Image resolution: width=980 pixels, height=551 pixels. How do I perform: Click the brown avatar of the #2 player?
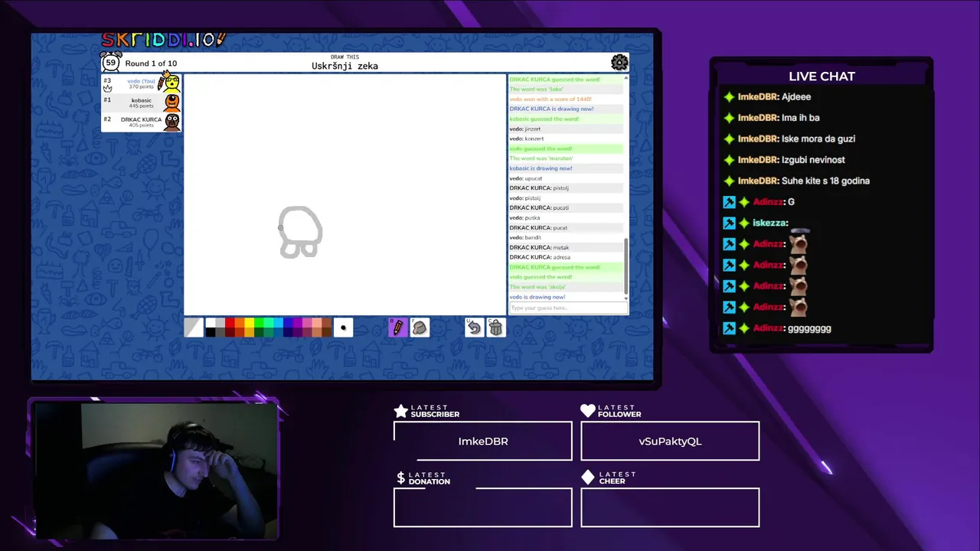[x=172, y=122]
